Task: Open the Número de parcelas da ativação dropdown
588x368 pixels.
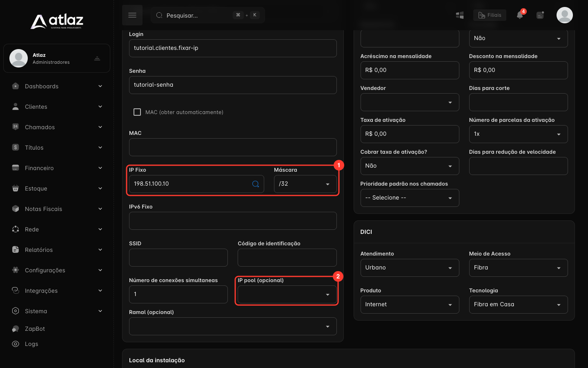Action: (x=518, y=134)
